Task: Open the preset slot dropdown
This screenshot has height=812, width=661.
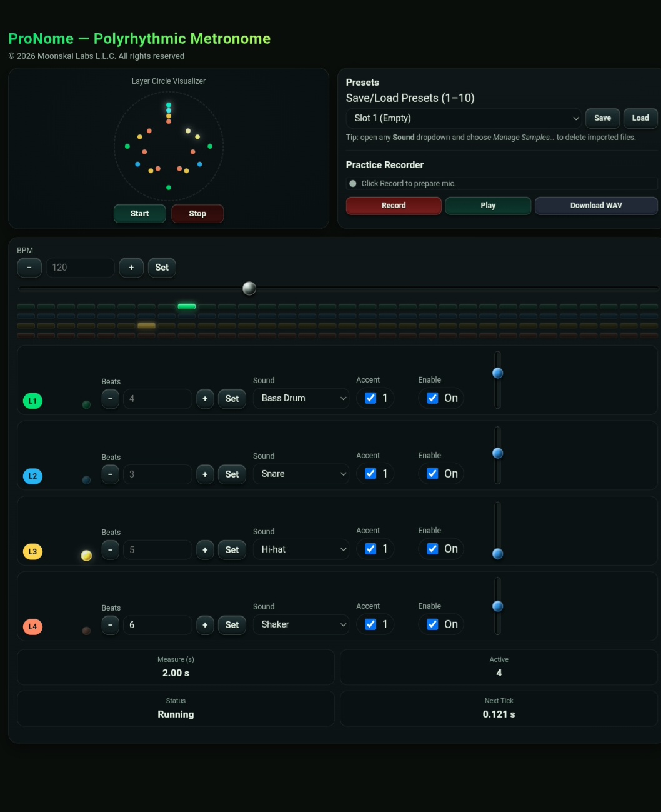Action: coord(464,118)
